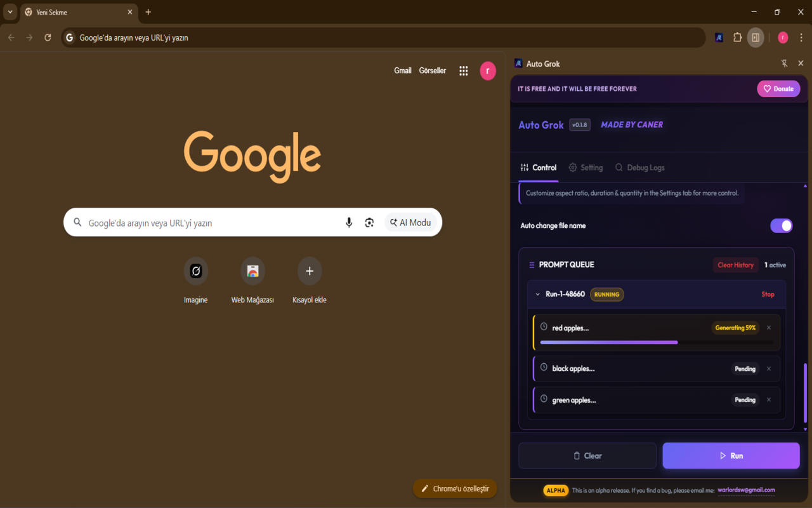Remove the green apples prompt from queue
812x508 pixels.
769,400
